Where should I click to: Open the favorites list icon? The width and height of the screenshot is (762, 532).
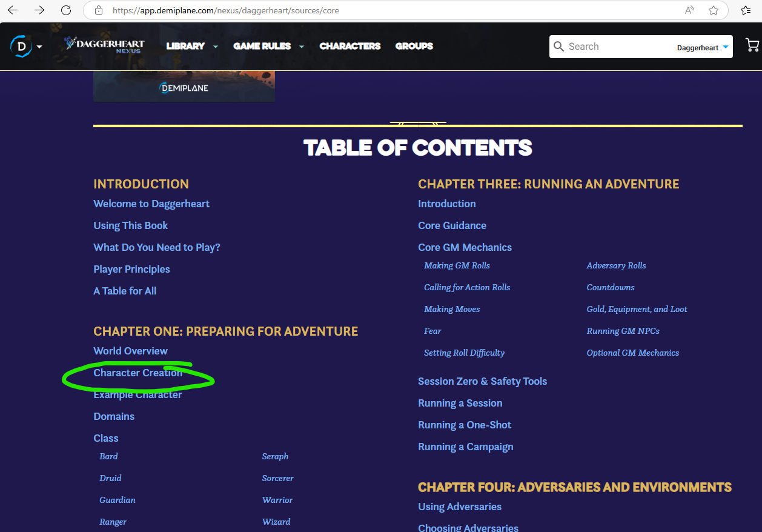tap(746, 10)
